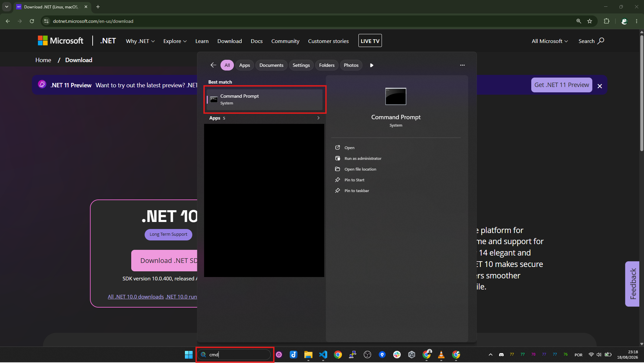Expand Explore menu on .NET site
Screen dimensions: 644x363
click(x=175, y=41)
